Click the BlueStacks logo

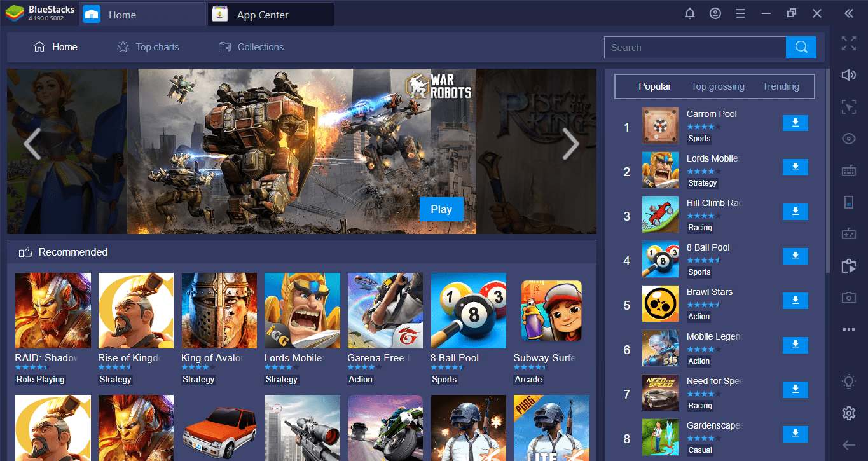point(15,14)
